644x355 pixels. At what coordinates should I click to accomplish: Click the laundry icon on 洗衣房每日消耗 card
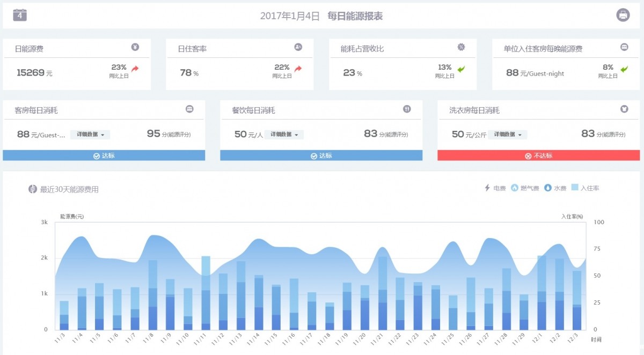[624, 109]
